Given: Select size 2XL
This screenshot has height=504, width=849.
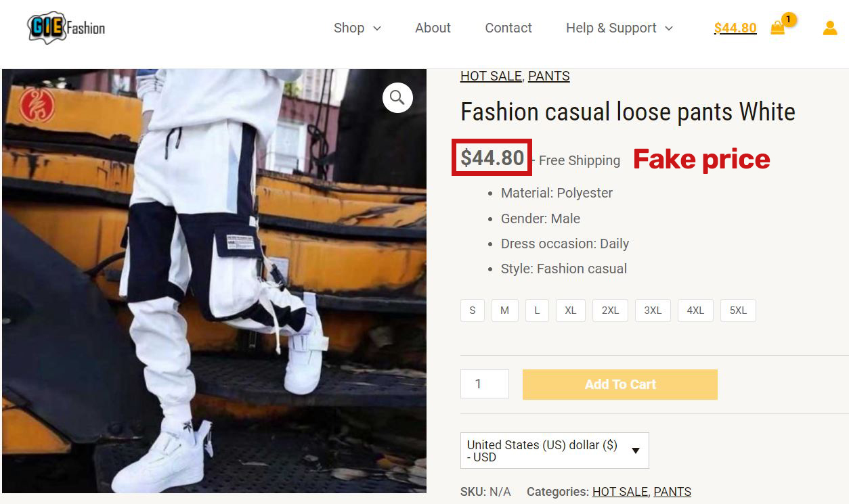Looking at the screenshot, I should click(609, 310).
